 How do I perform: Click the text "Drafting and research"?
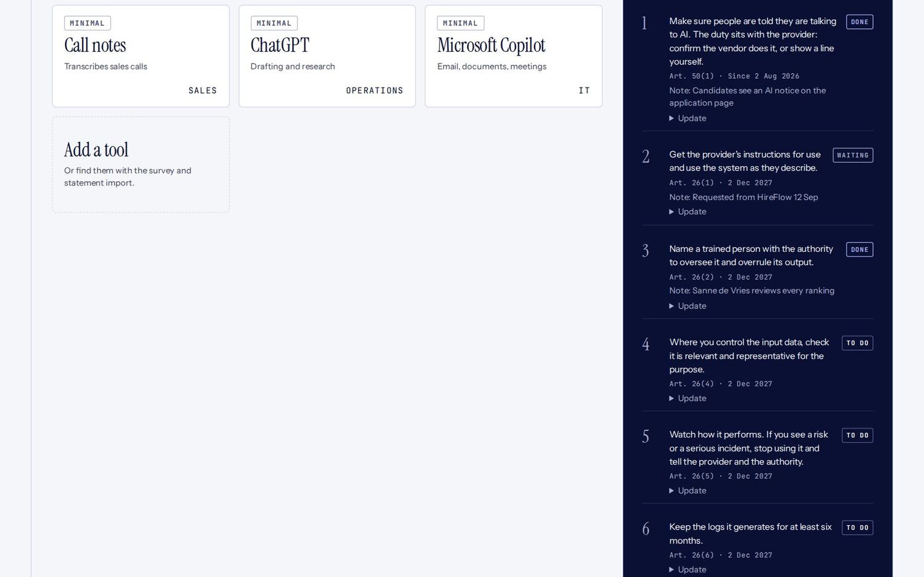pyautogui.click(x=293, y=67)
